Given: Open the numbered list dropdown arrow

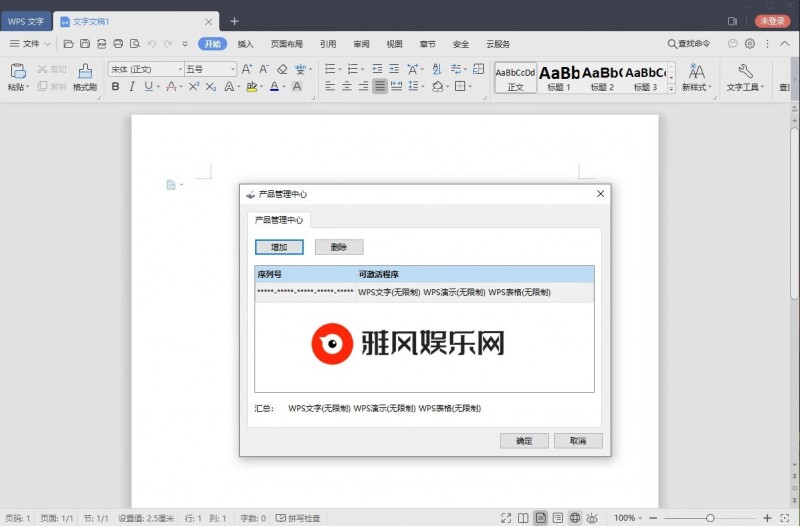Looking at the screenshot, I should click(362, 69).
